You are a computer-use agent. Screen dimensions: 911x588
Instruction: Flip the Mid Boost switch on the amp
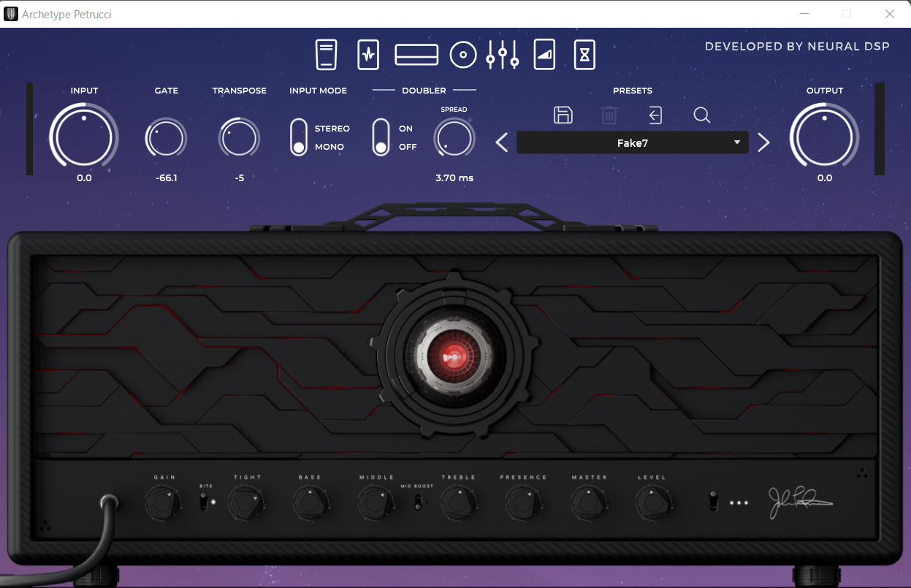click(x=419, y=502)
